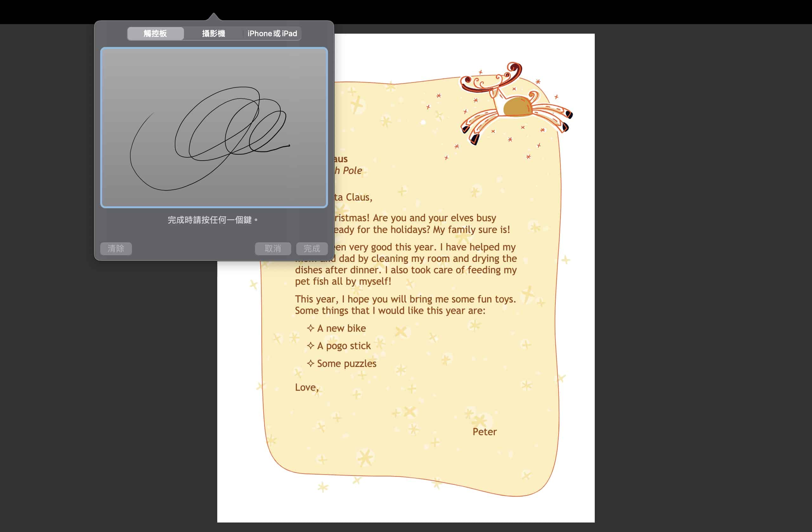Click the Peter name on the letter
This screenshot has width=812, height=532.
(x=484, y=432)
